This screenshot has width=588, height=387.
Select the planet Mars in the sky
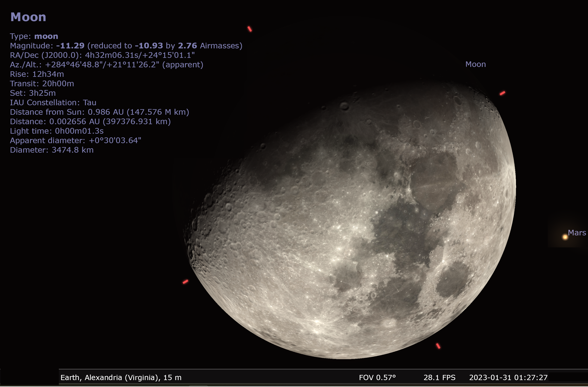tap(565, 237)
